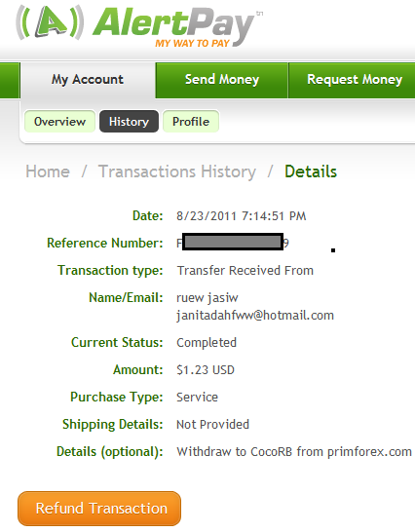Select the History sub-tab

(x=129, y=122)
